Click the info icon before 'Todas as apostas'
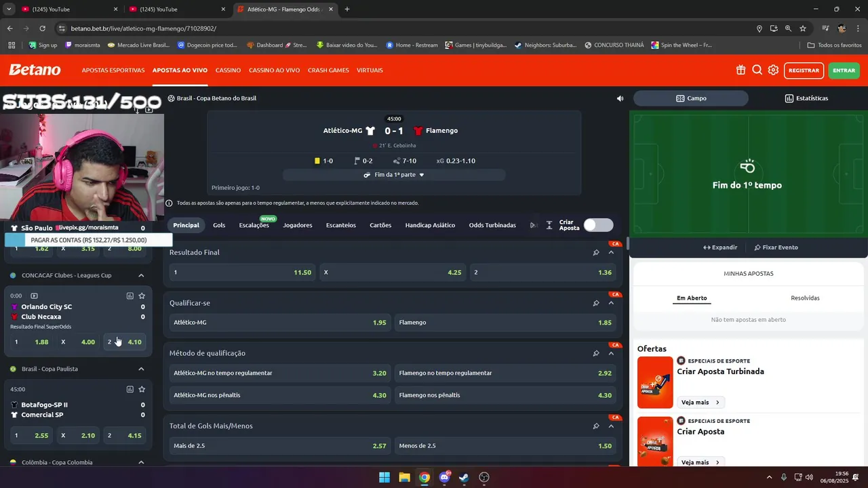868x488 pixels. (170, 203)
